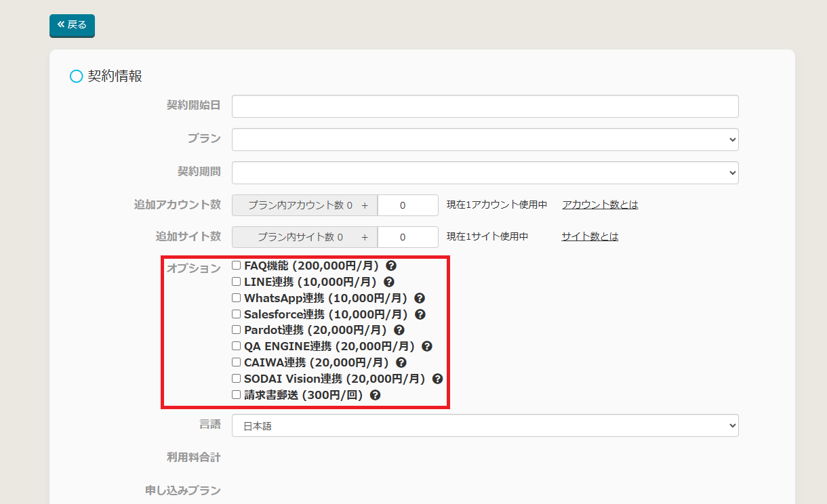Click help icon beside CAIWA連携
The image size is (827, 504).
[401, 362]
